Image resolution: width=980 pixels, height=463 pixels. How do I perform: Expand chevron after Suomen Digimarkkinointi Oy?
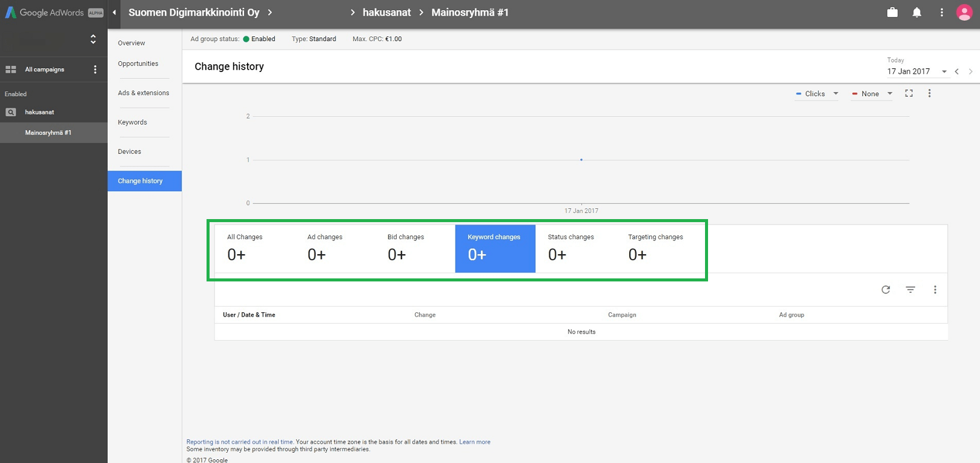pos(270,13)
